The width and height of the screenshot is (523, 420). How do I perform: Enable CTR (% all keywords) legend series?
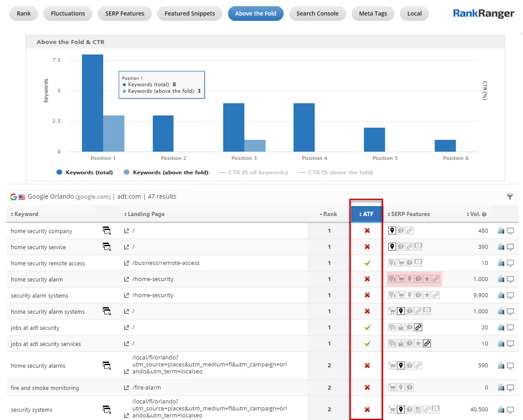click(254, 173)
